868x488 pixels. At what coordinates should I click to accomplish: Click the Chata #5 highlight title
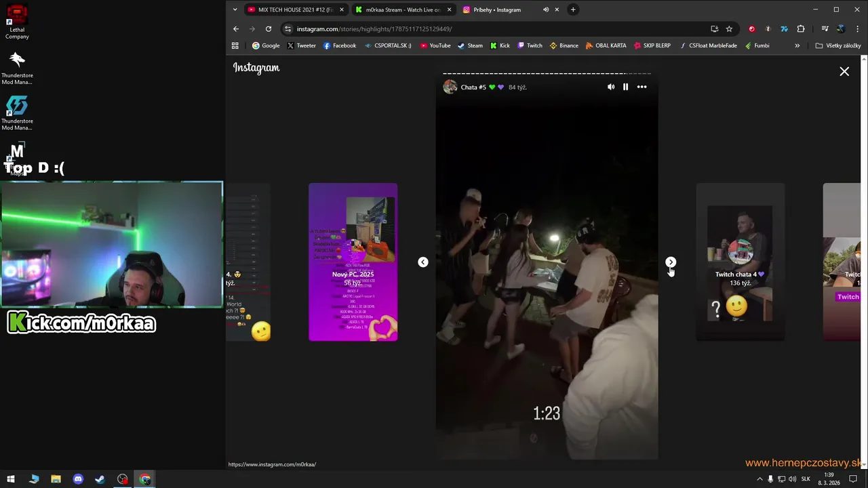click(473, 87)
